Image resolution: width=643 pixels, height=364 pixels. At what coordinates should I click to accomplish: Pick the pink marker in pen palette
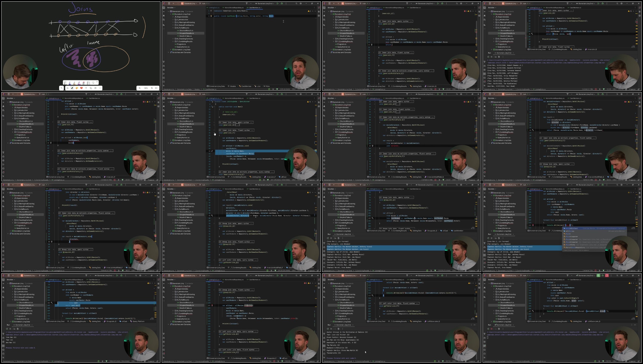point(79,83)
